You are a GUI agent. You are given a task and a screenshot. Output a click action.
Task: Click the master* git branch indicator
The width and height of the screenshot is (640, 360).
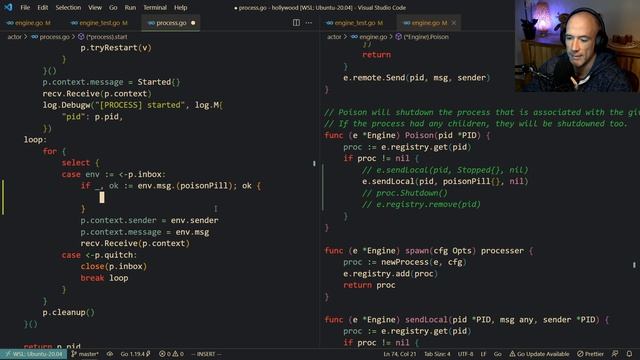tap(85, 354)
